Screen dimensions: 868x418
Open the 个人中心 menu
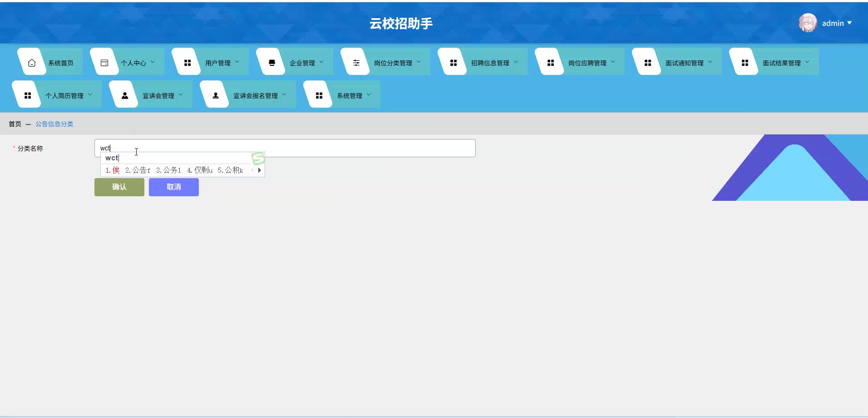128,61
